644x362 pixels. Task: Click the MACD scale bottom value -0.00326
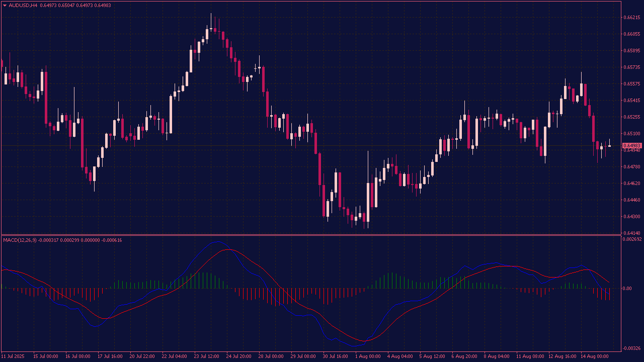tap(632, 348)
